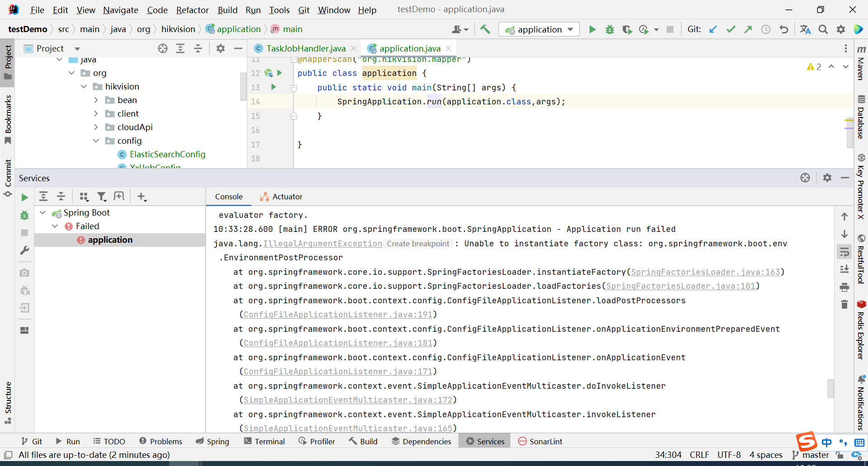The width and height of the screenshot is (868, 466).
Task: Run the selected service in Services panel
Action: click(x=25, y=198)
